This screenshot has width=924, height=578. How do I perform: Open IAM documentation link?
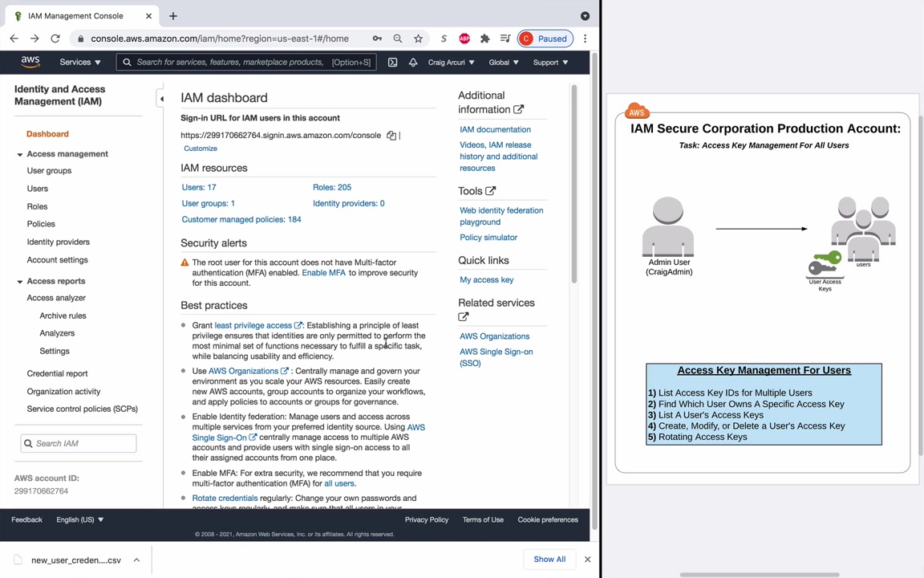[496, 129]
